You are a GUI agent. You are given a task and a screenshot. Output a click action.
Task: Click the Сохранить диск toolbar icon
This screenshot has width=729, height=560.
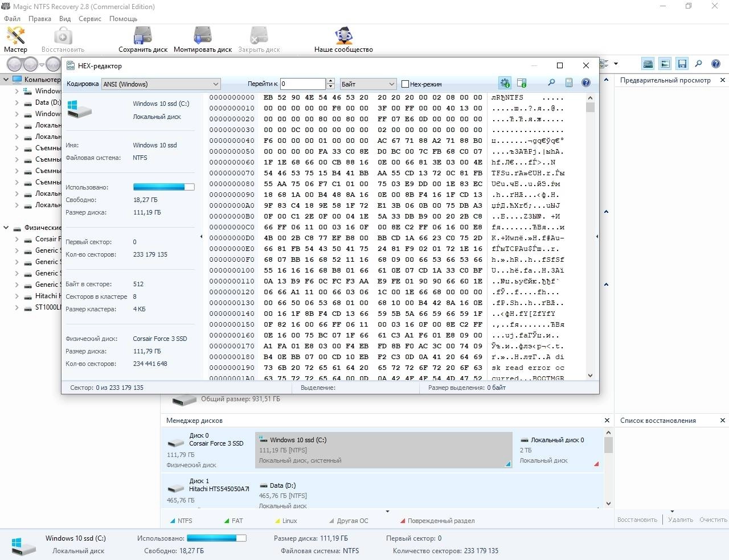142,39
